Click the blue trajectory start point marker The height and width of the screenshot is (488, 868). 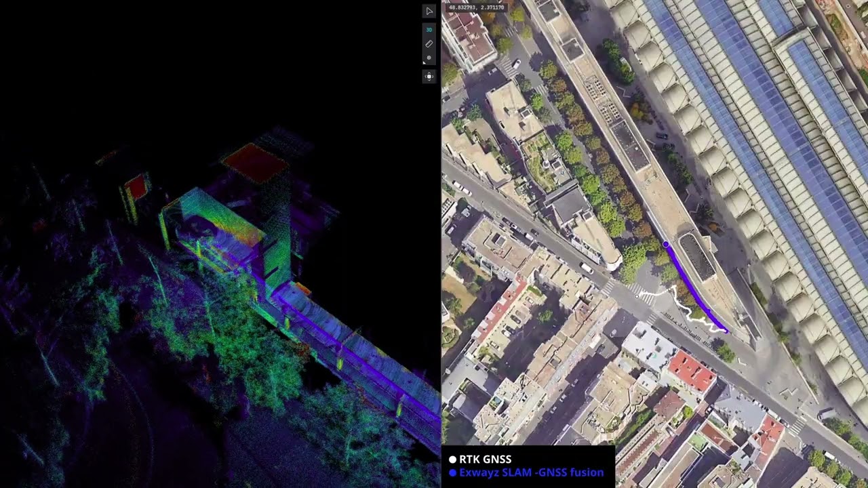click(666, 245)
